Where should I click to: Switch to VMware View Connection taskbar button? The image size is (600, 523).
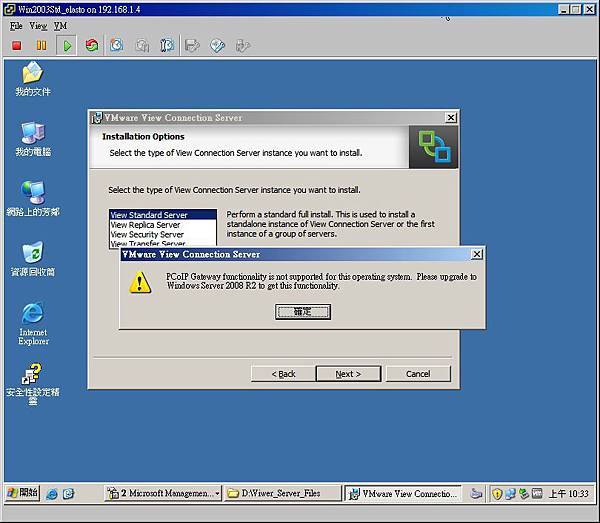403,494
